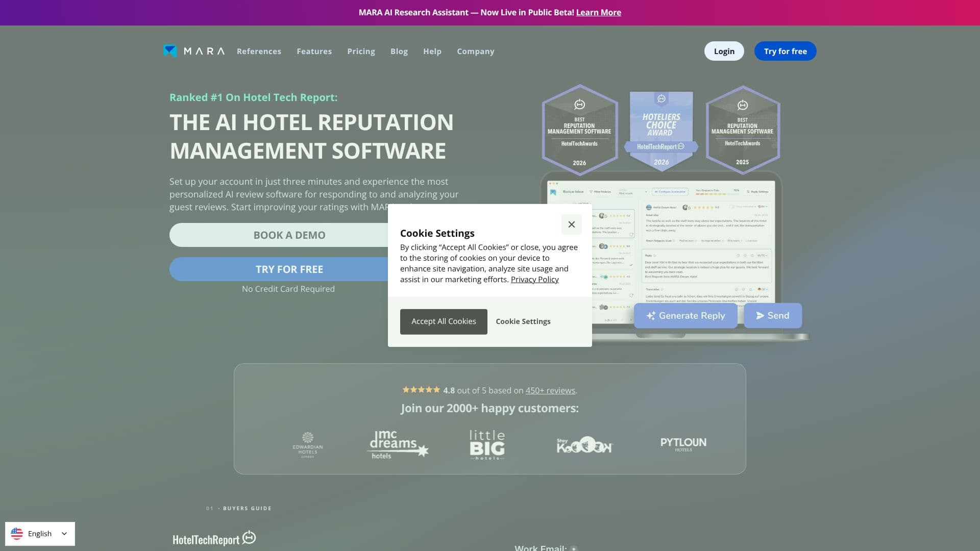
Task: Click the 'No Credit Card Required' text
Action: pyautogui.click(x=288, y=289)
